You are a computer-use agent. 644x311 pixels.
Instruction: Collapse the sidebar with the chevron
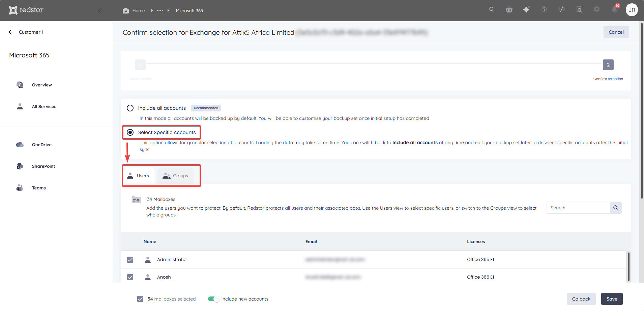click(x=100, y=10)
